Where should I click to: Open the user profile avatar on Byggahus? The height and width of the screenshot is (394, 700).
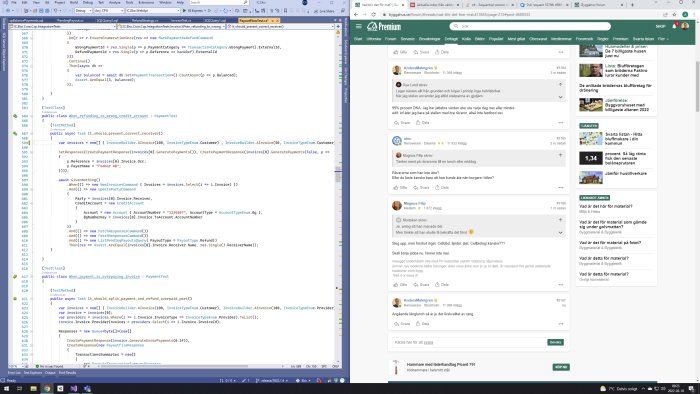(x=685, y=26)
